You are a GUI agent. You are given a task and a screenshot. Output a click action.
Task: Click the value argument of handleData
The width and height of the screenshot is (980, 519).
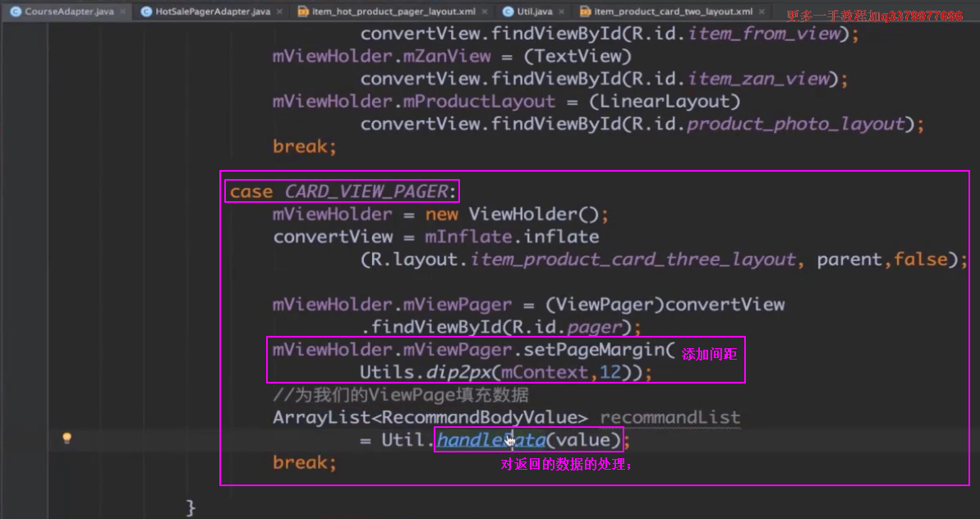pyautogui.click(x=582, y=440)
